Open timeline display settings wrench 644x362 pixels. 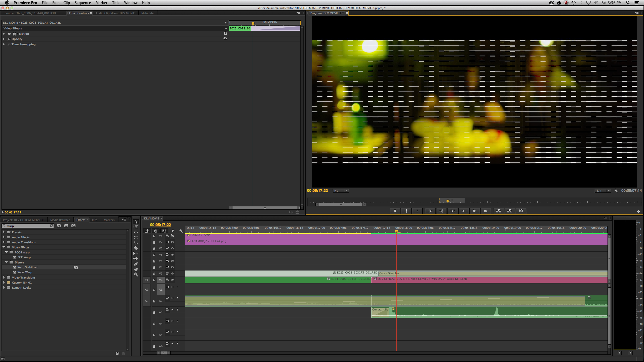181,231
